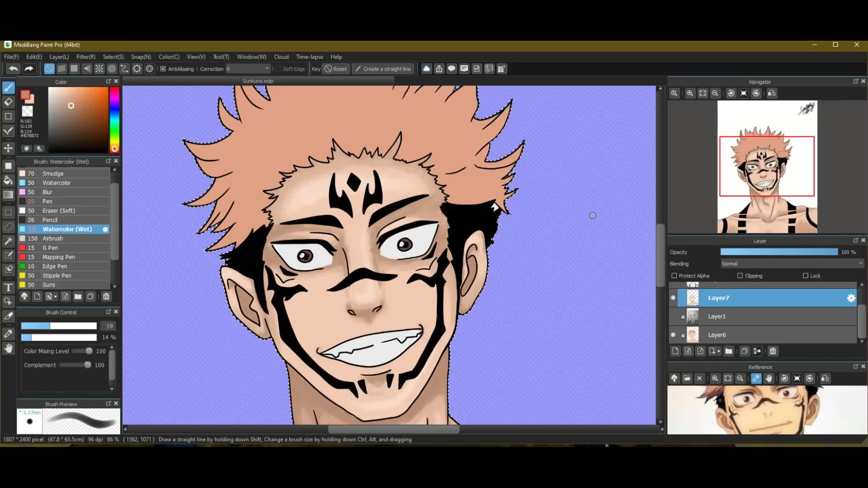Enable the Clipping checkbox
The height and width of the screenshot is (488, 868).
(740, 276)
